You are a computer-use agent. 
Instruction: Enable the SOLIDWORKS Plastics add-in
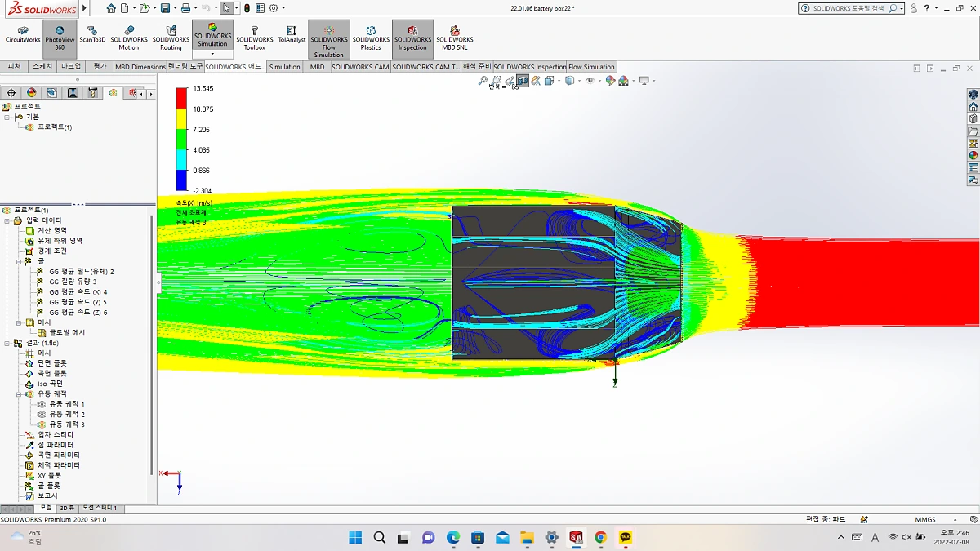pyautogui.click(x=371, y=38)
